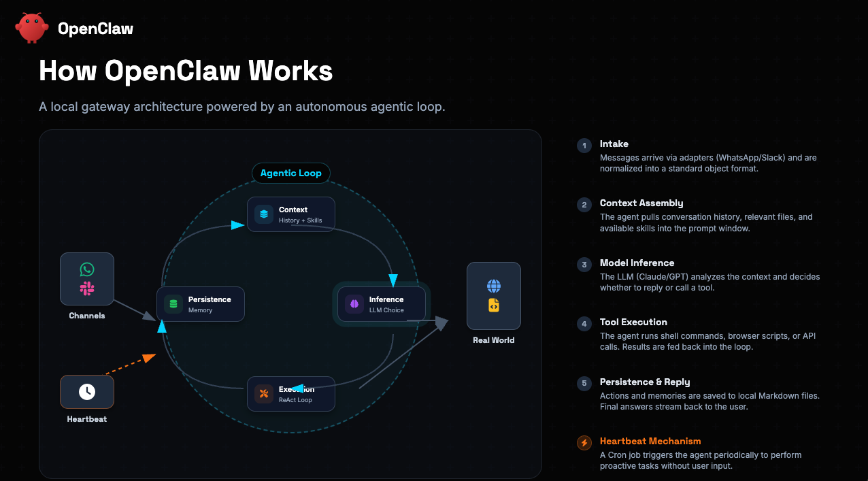Click the Inference brain icon
868x481 pixels.
point(354,304)
